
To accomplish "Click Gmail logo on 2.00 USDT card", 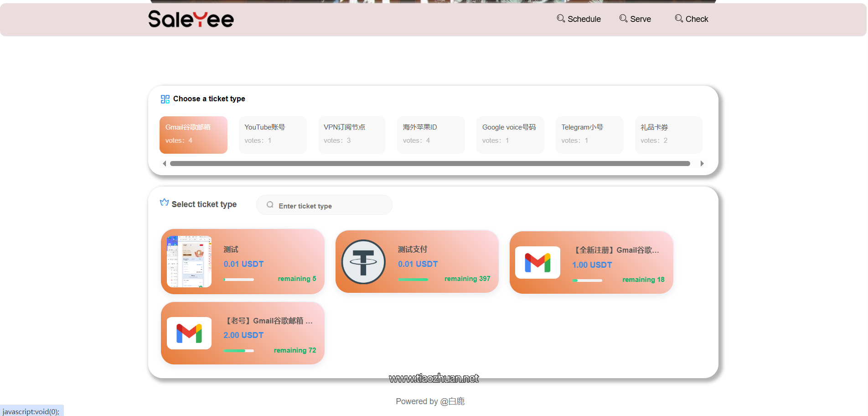I will coord(189,333).
